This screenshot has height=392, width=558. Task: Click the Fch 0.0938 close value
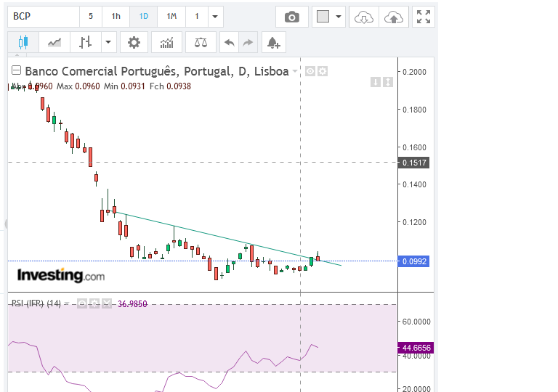(x=170, y=86)
